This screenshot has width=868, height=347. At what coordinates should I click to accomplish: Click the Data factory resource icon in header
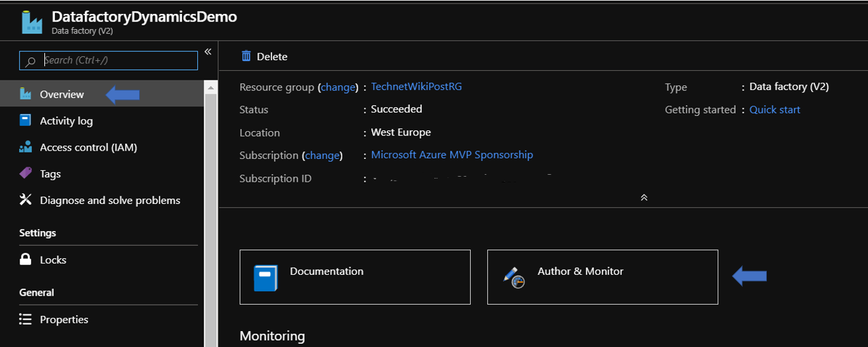pyautogui.click(x=32, y=22)
